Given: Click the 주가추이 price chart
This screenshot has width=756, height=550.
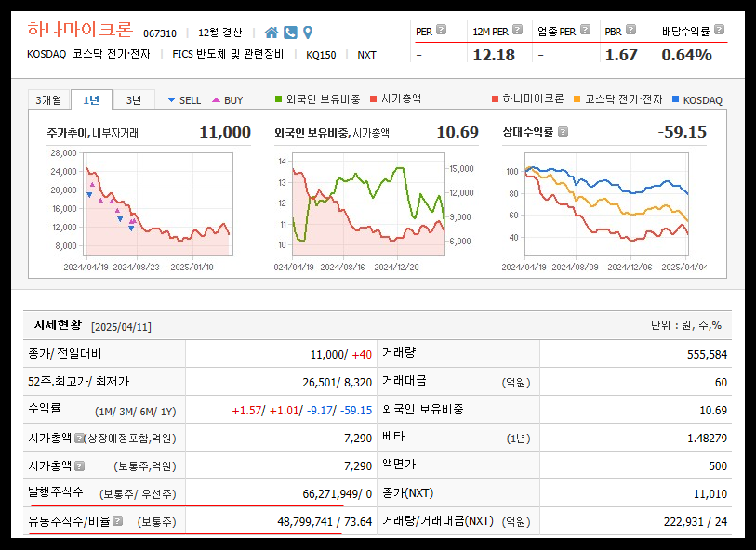Looking at the screenshot, I should [x=158, y=204].
